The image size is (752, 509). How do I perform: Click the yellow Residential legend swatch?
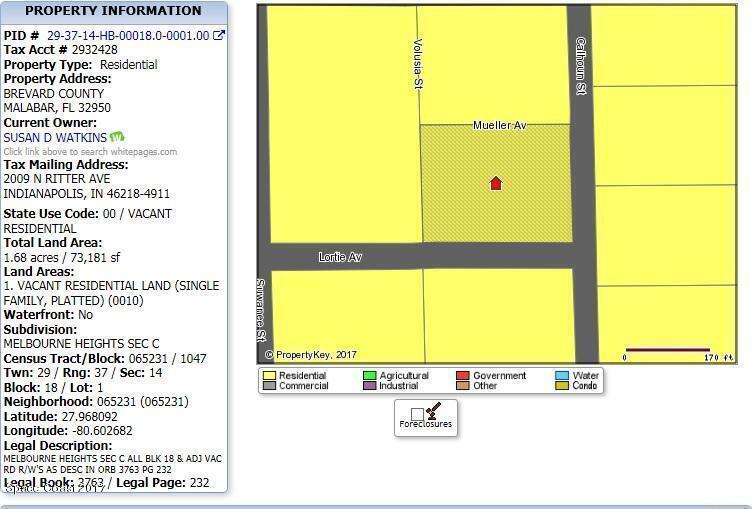269,376
